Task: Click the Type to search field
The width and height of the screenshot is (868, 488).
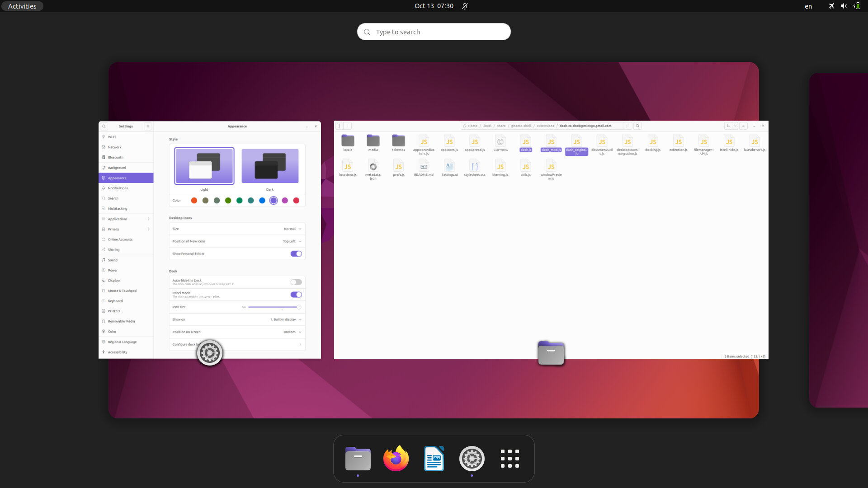Action: click(x=434, y=32)
